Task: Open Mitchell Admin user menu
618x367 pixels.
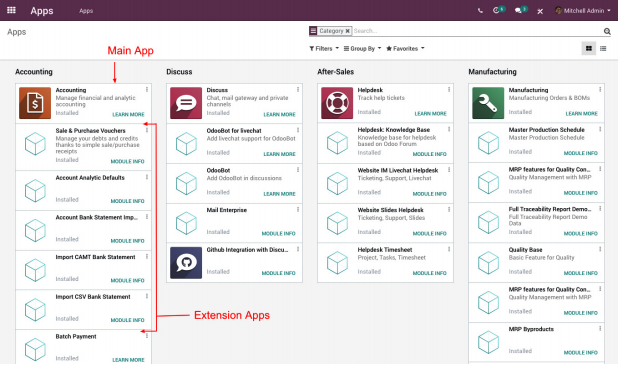Action: pyautogui.click(x=583, y=11)
